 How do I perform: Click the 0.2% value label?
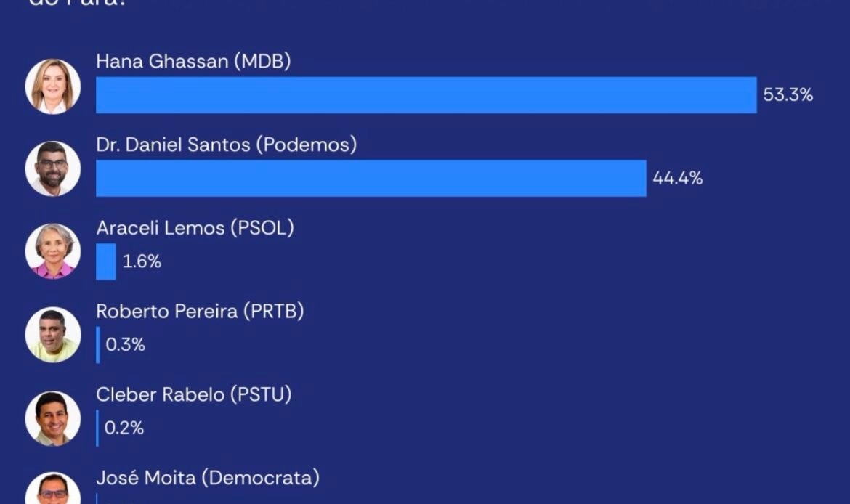[124, 428]
